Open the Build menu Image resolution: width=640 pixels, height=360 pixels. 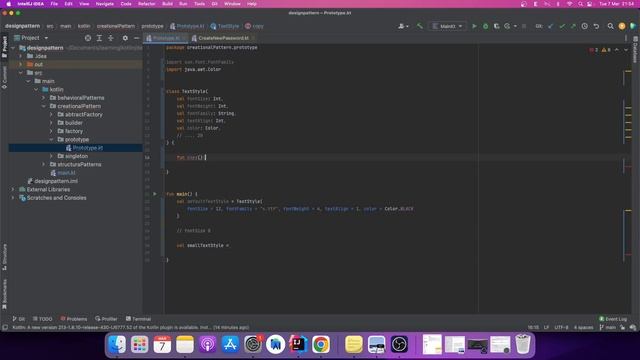coord(167,4)
